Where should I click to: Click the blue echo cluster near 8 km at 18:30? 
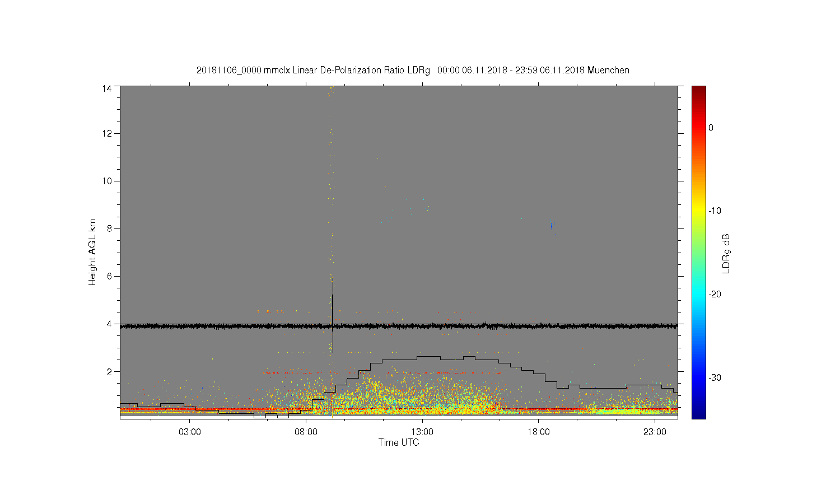[x=552, y=225]
